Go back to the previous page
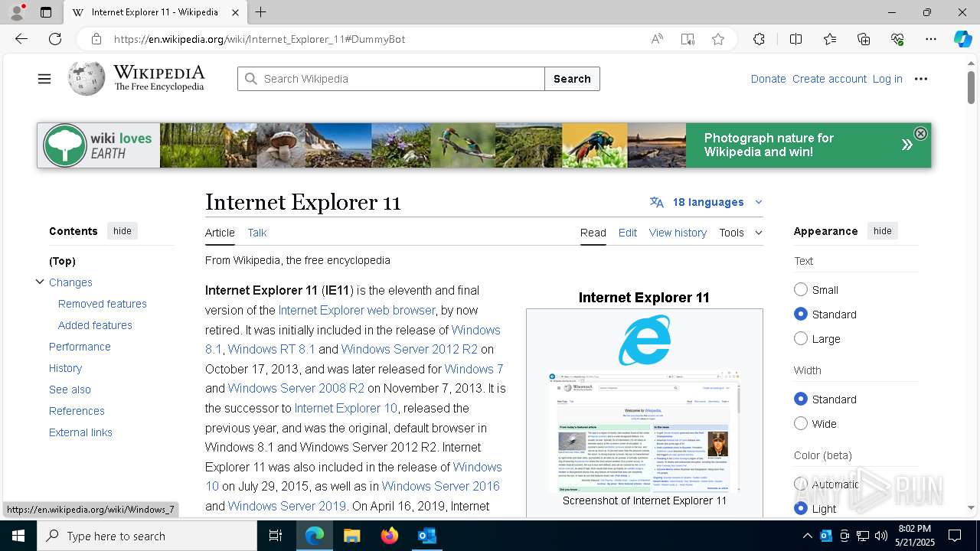Image resolution: width=980 pixels, height=551 pixels. [x=21, y=39]
